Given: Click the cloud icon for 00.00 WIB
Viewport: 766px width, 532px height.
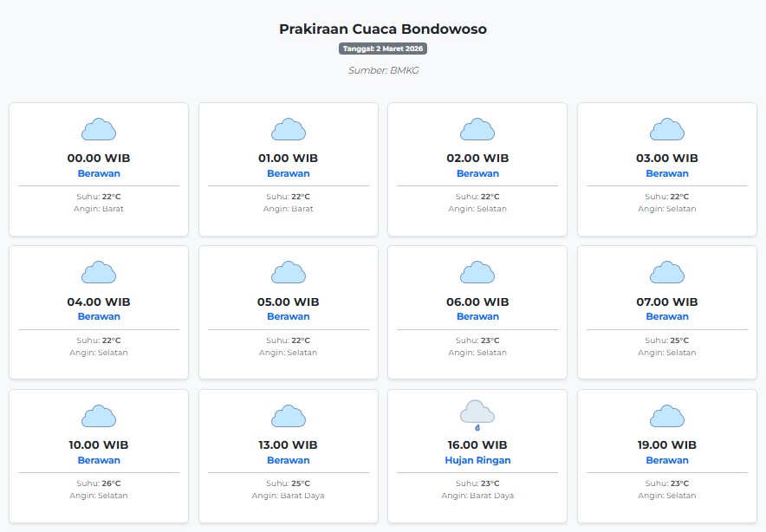Looking at the screenshot, I should pos(99,129).
